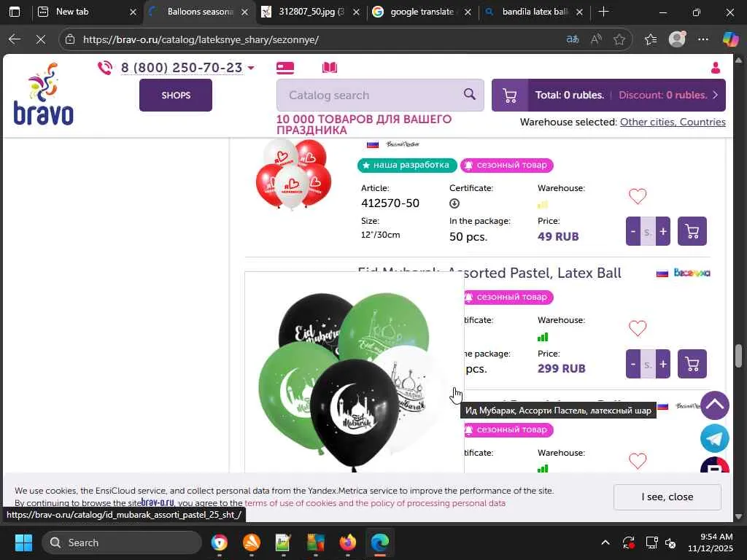Open red heart balloons product thumbnail
The width and height of the screenshot is (747, 560).
tap(293, 174)
